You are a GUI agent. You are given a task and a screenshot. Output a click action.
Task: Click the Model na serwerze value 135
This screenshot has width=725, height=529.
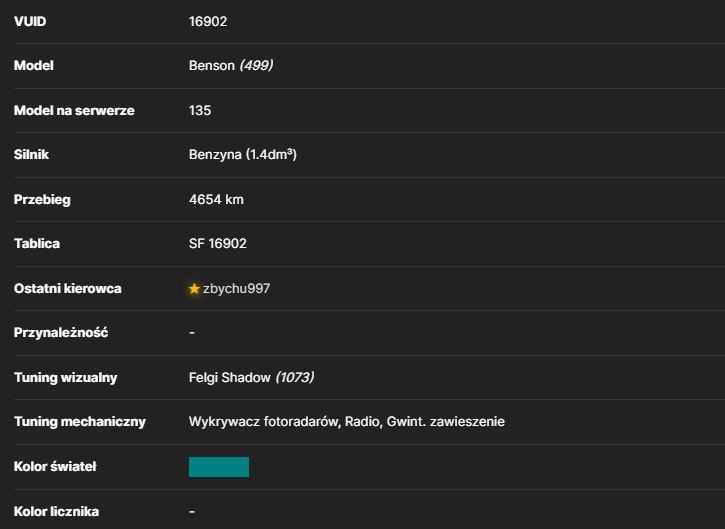click(x=200, y=110)
